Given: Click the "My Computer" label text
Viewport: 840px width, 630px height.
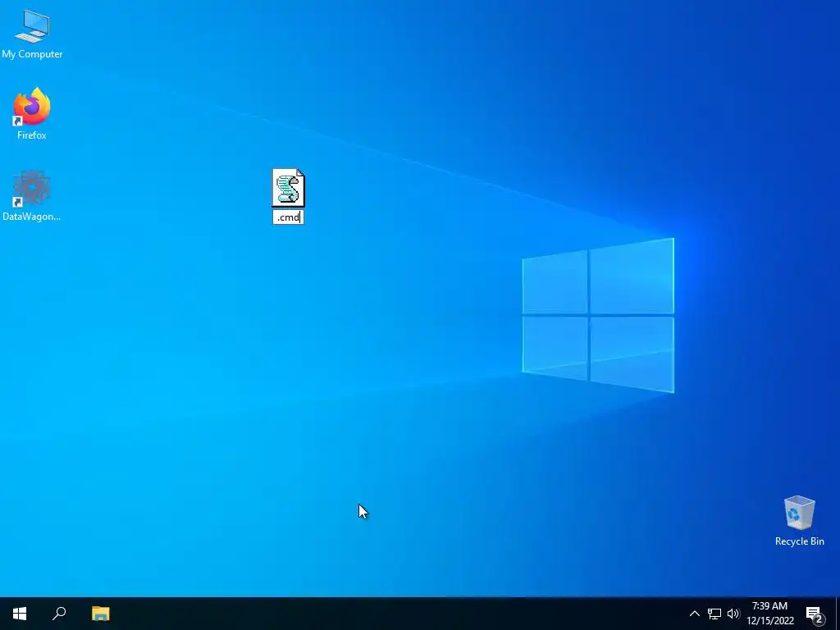Looking at the screenshot, I should click(32, 54).
